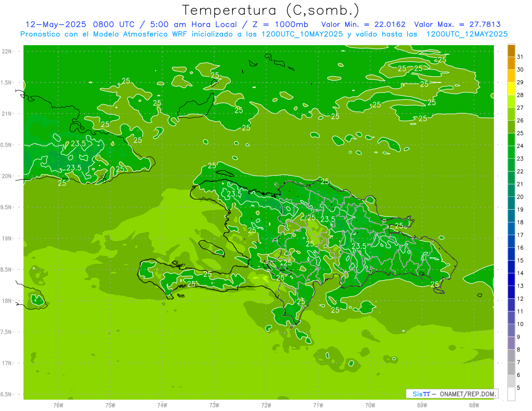The height and width of the screenshot is (411, 532).
Task: Click the title "Temperatura (C,somb.)"
Action: [271, 10]
